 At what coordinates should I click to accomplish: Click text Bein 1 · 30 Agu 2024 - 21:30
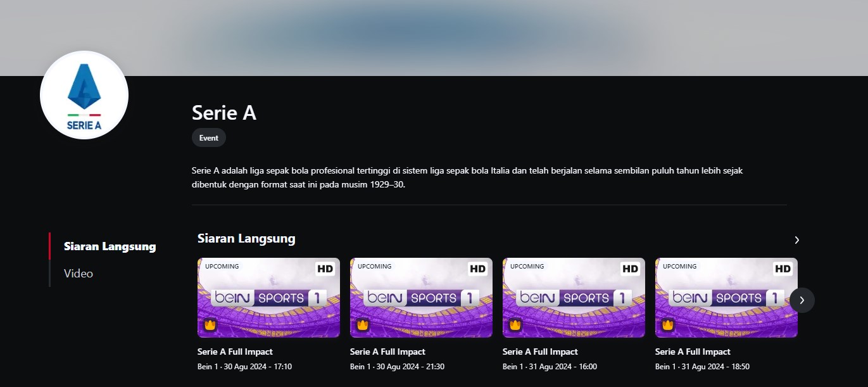[x=397, y=367]
